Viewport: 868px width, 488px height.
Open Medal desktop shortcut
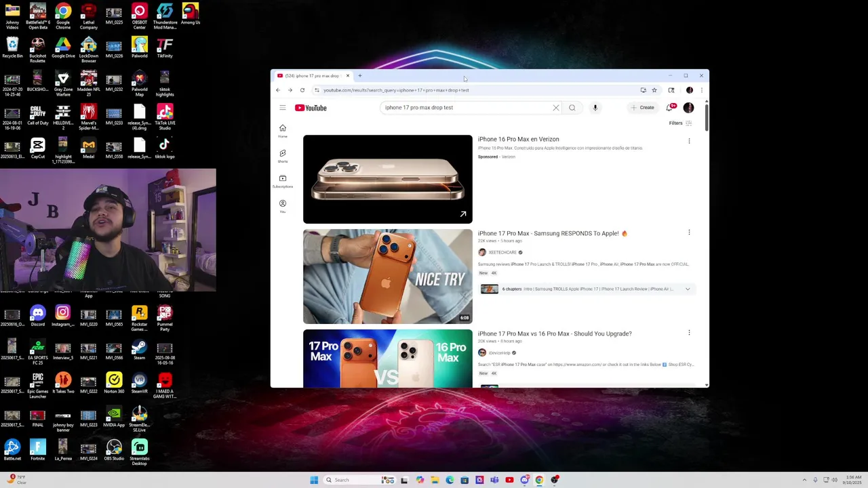(89, 148)
